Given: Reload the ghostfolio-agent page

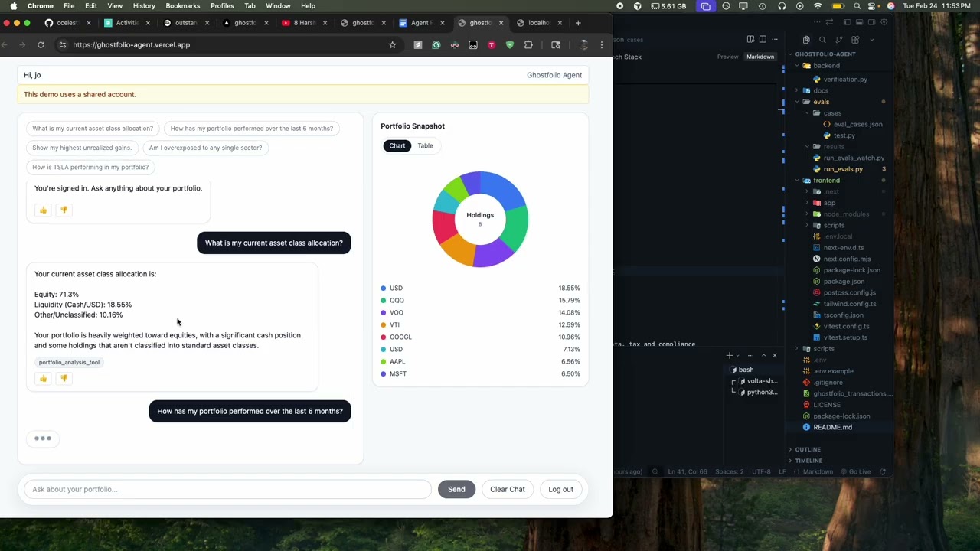Looking at the screenshot, I should (41, 44).
